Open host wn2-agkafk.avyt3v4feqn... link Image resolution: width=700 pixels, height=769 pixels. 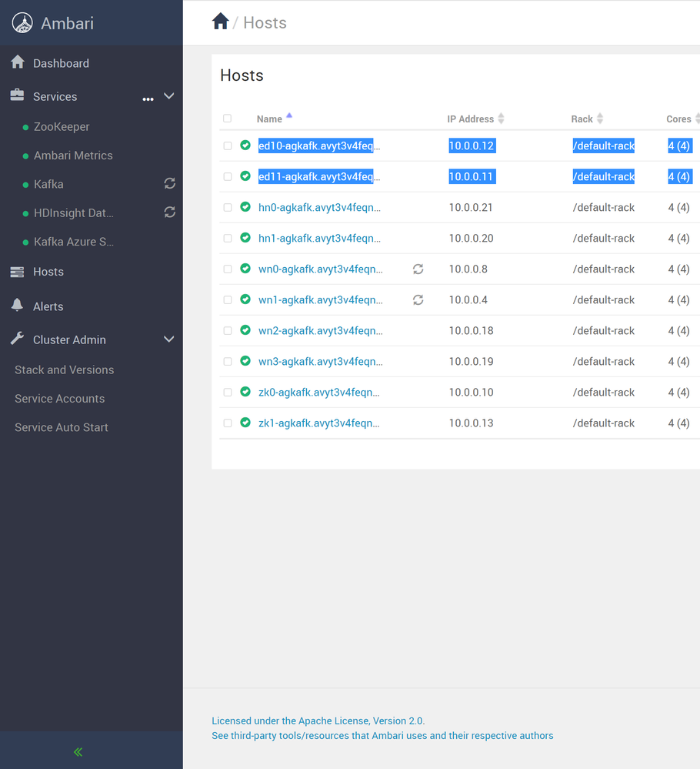tap(321, 330)
